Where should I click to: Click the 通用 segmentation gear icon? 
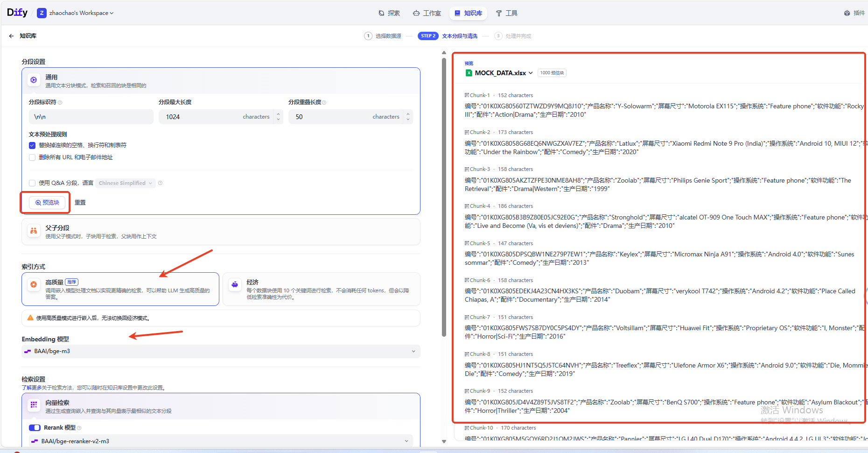pos(34,80)
